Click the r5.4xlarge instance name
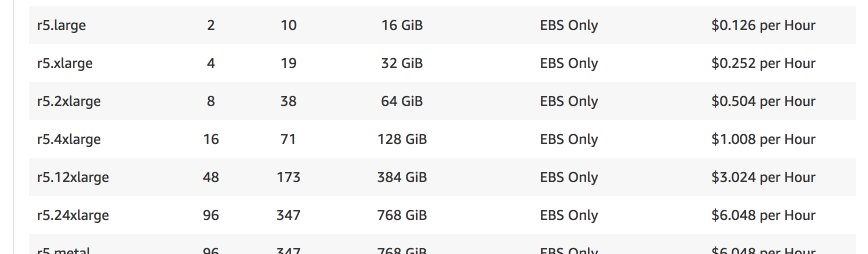 (x=69, y=139)
